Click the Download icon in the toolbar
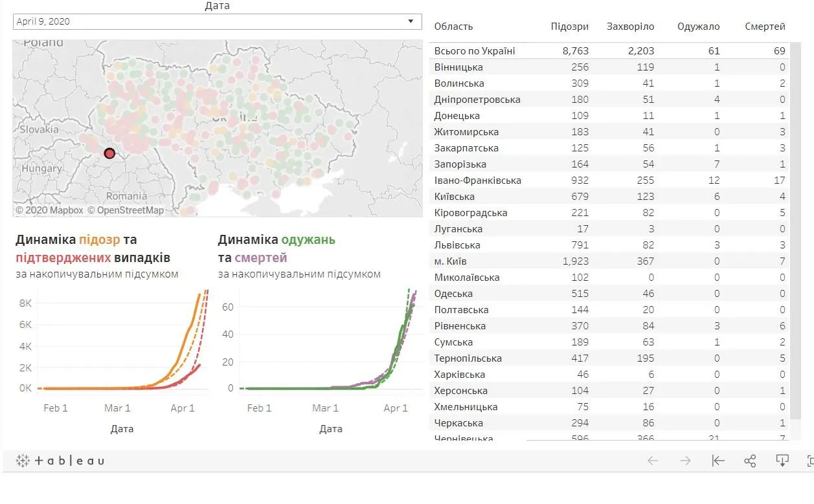 pyautogui.click(x=782, y=461)
